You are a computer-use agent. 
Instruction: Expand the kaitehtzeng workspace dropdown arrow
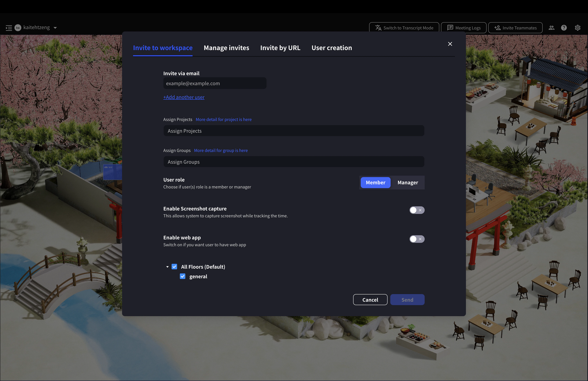(55, 28)
